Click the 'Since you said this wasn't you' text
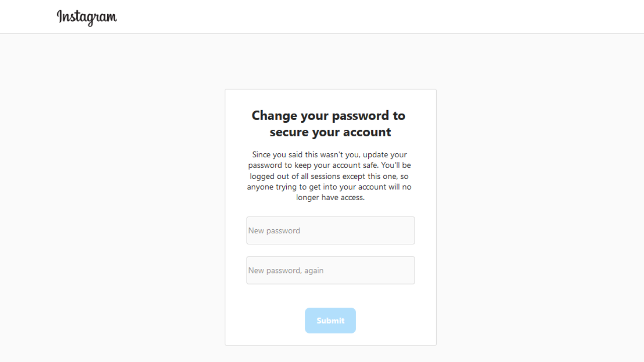Screen dimensions: 644x362 click(305, 154)
